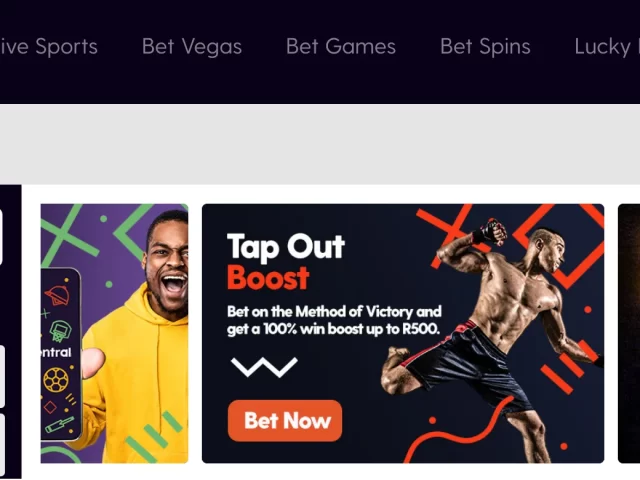Image resolution: width=640 pixels, height=480 pixels.
Task: Select the green basketball hoop icon
Action: point(60,331)
